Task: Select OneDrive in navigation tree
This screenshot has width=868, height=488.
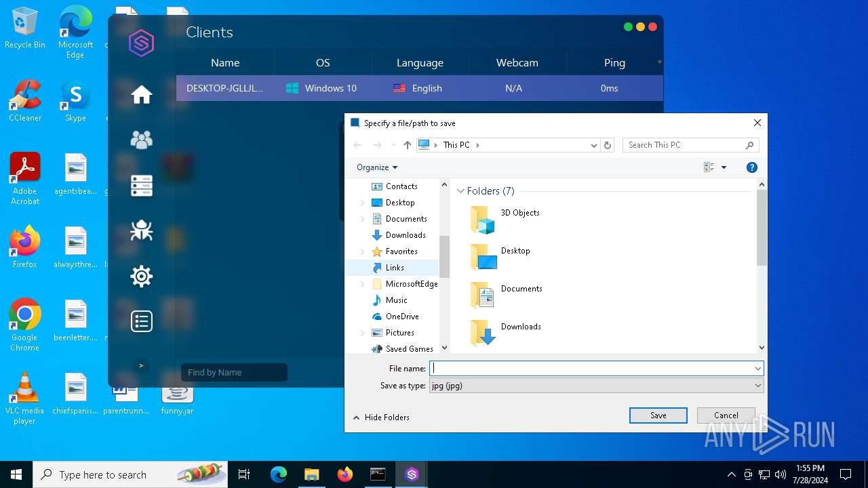Action: pyautogui.click(x=402, y=317)
